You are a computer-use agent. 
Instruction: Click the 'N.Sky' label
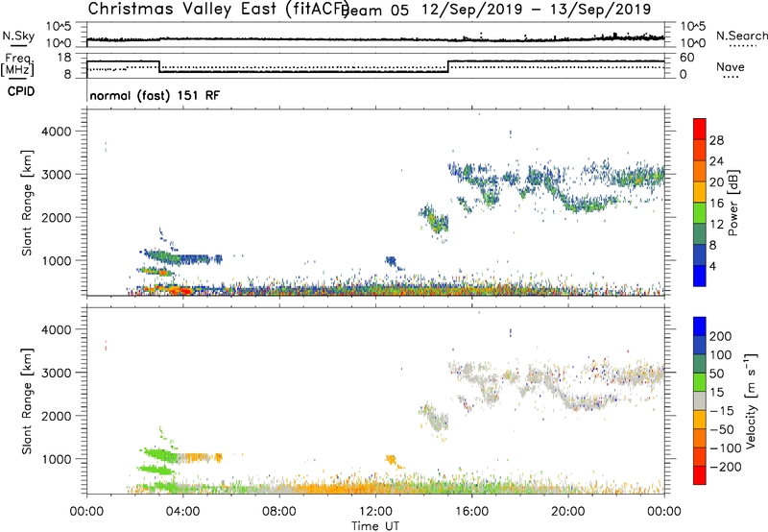(x=18, y=36)
